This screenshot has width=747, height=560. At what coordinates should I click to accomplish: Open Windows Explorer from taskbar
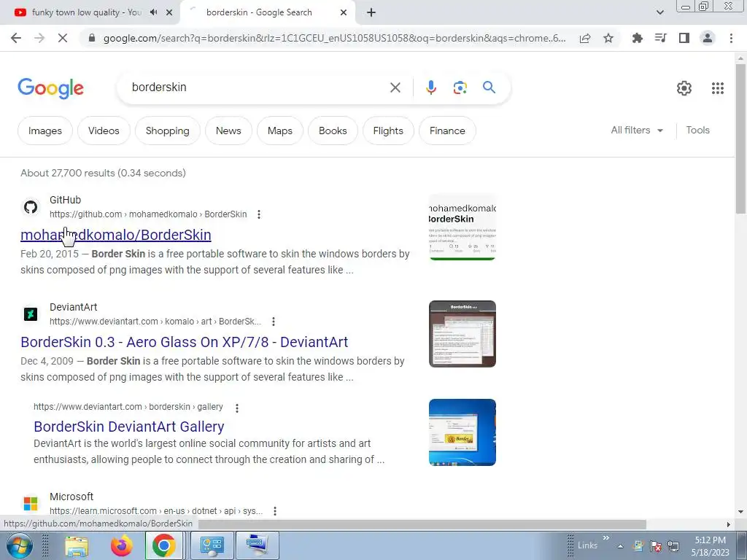[x=77, y=546]
